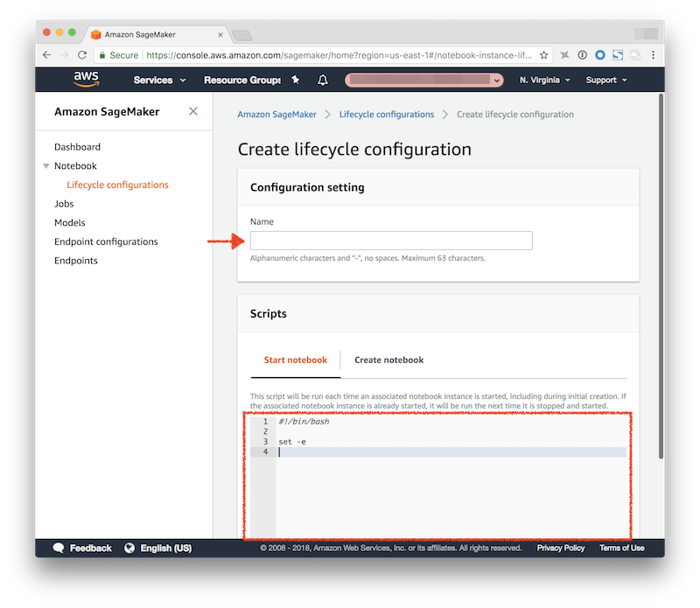Collapse the Notebook section triangle

(46, 166)
